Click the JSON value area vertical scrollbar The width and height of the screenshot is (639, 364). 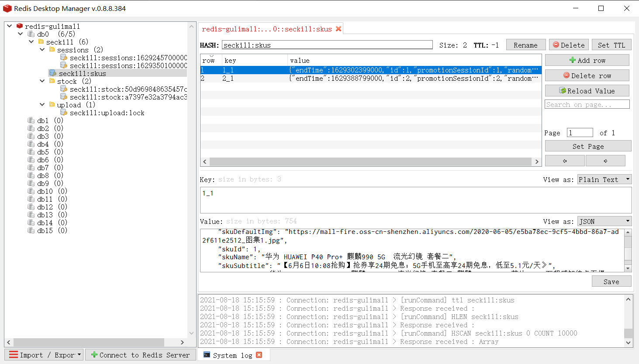pos(628,251)
